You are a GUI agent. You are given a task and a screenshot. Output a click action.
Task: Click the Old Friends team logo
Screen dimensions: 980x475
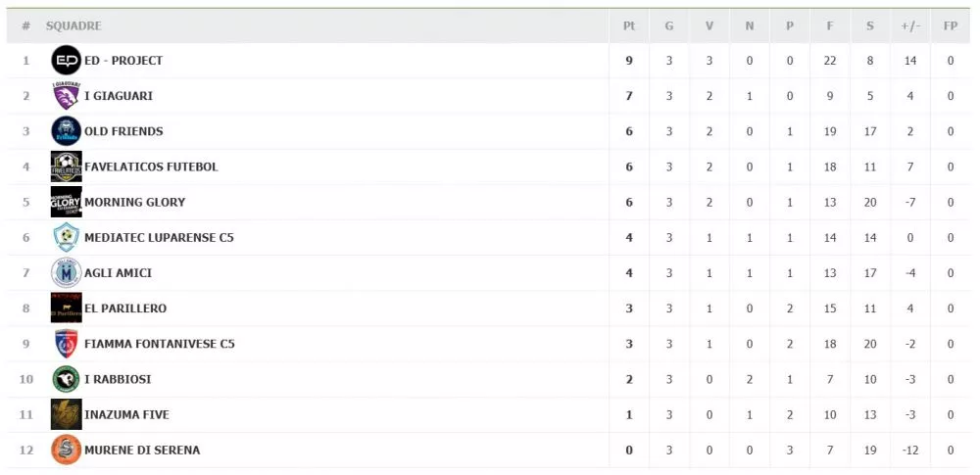pos(67,131)
